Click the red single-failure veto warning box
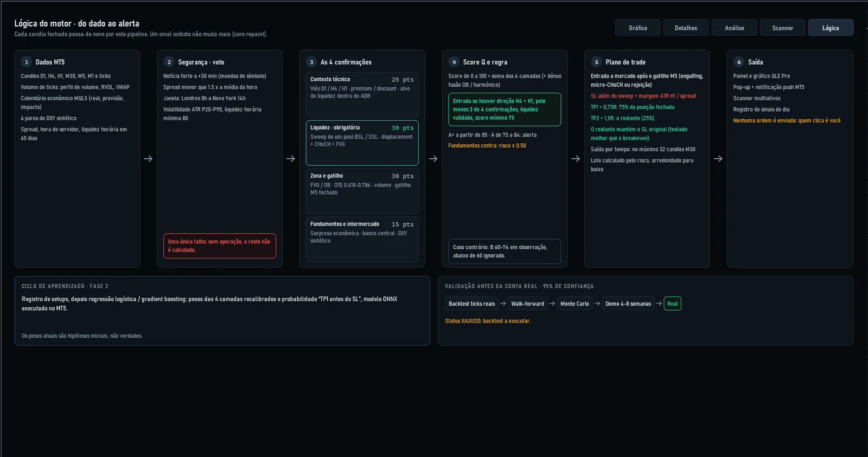Viewport: 868px width, 457px height. pos(220,246)
